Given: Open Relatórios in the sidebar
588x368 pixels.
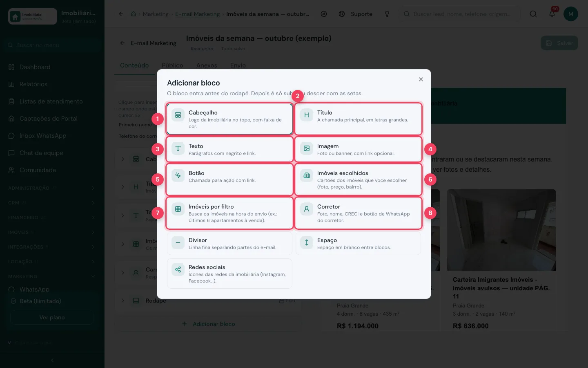Looking at the screenshot, I should [52, 84].
